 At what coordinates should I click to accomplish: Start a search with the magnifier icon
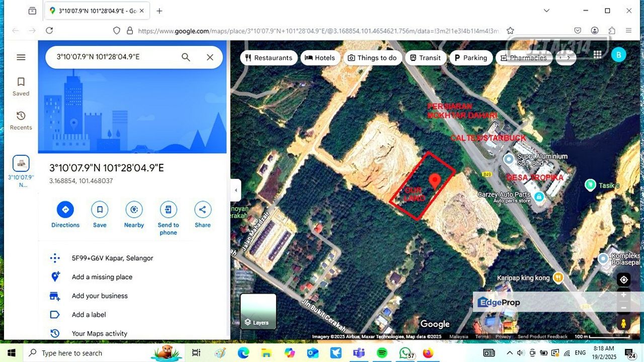(x=186, y=57)
